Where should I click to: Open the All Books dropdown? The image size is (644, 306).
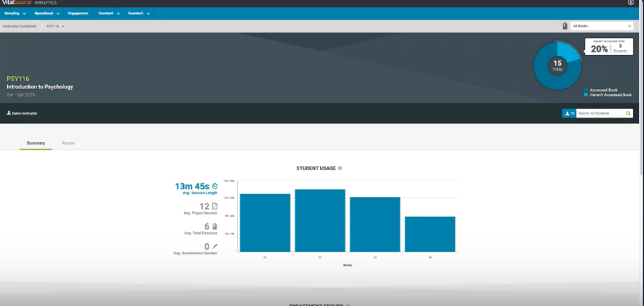pos(602,26)
